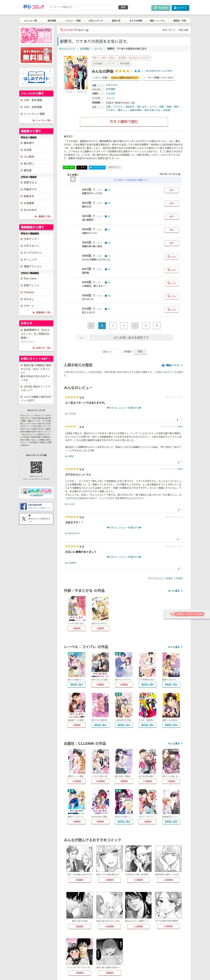Click clap count icon for 002話
The width and height of the screenshot is (210, 980).
[94, 203]
